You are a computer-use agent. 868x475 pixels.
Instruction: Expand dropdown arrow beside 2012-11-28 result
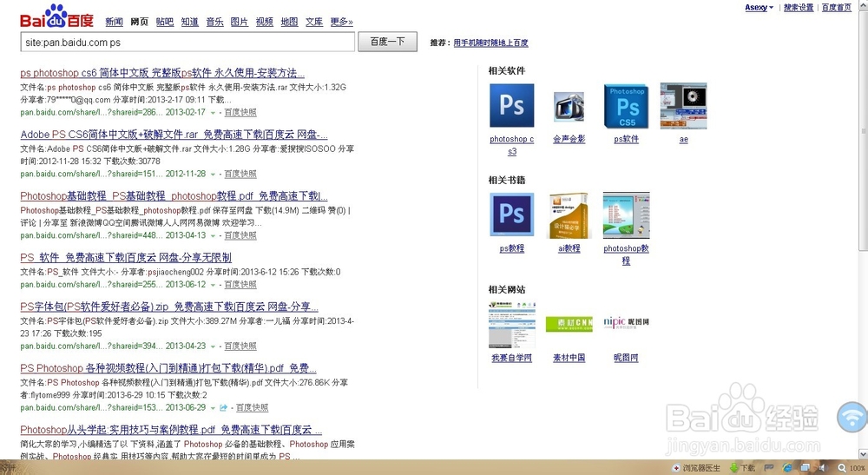[x=213, y=175]
